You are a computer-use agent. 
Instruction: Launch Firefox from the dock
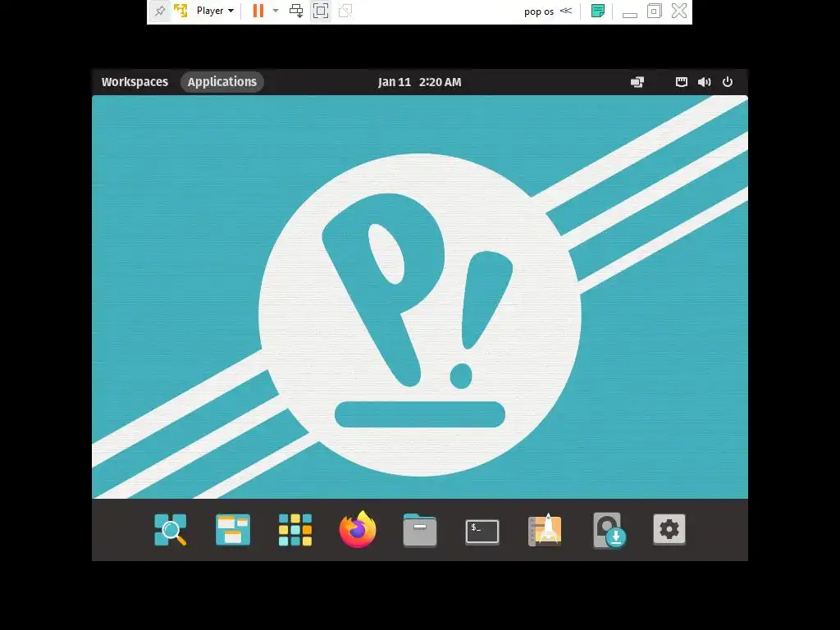[x=358, y=529]
